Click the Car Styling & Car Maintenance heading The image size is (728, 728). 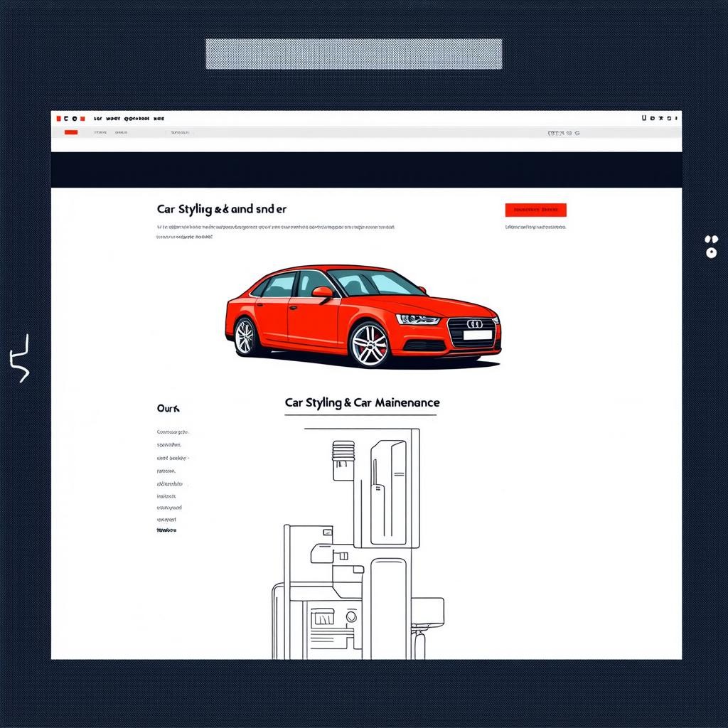coord(362,402)
